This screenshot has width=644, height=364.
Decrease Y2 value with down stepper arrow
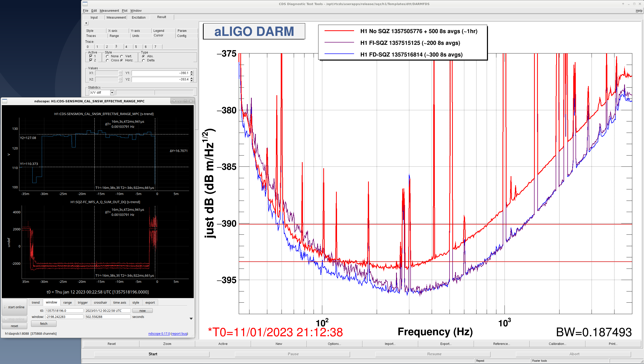pyautogui.click(x=192, y=81)
